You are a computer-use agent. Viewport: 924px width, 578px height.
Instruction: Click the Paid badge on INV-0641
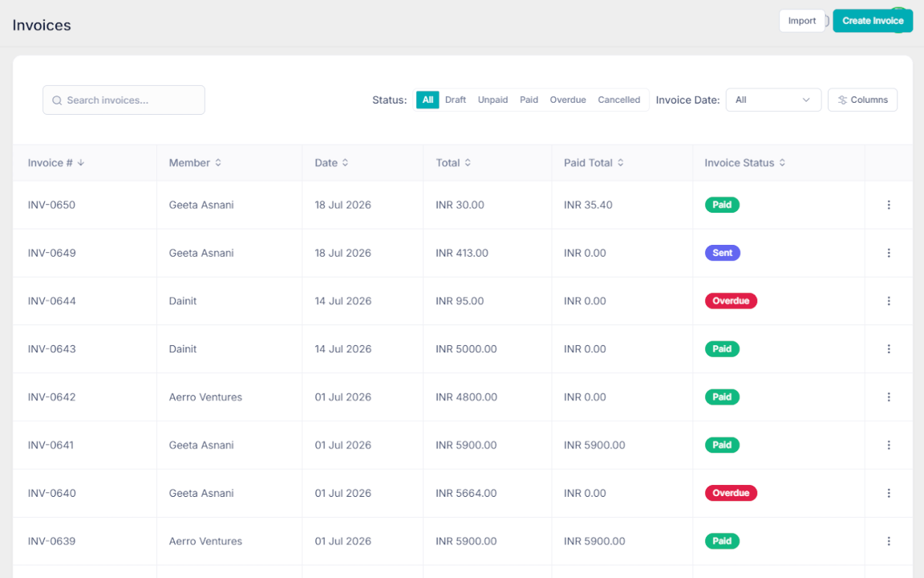722,446
